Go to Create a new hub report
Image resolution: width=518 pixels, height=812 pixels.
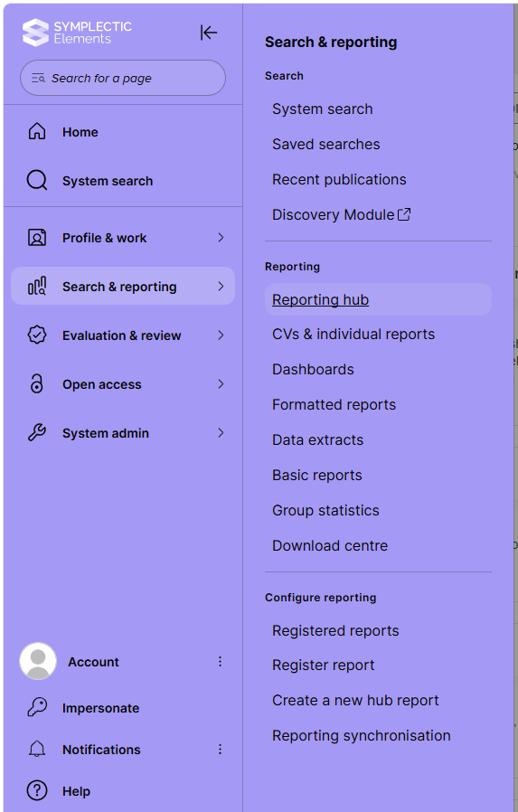355,700
